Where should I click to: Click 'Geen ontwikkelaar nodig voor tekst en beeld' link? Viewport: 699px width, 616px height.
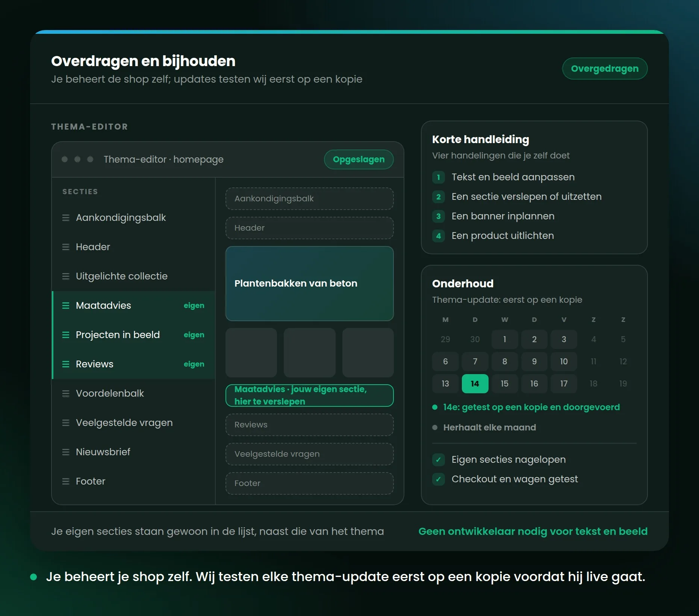click(x=533, y=531)
